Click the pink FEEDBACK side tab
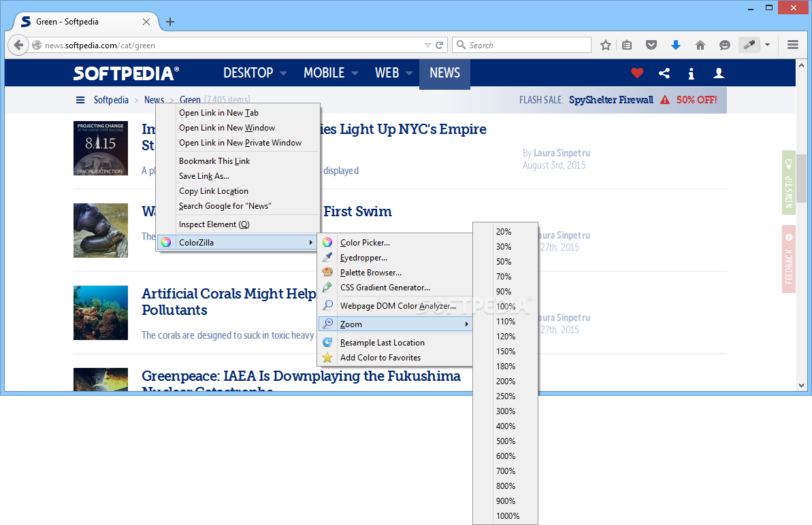Viewport: 812px width, 525px height. coord(789,259)
